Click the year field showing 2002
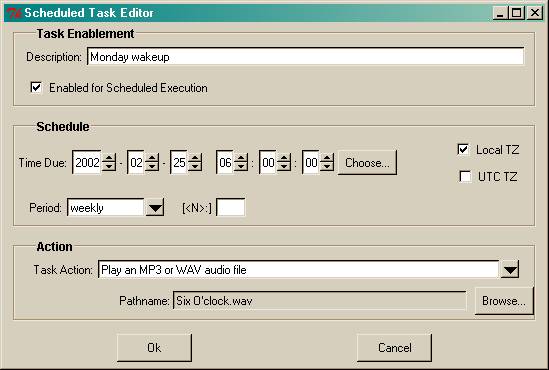The height and width of the screenshot is (370, 549). [87, 162]
